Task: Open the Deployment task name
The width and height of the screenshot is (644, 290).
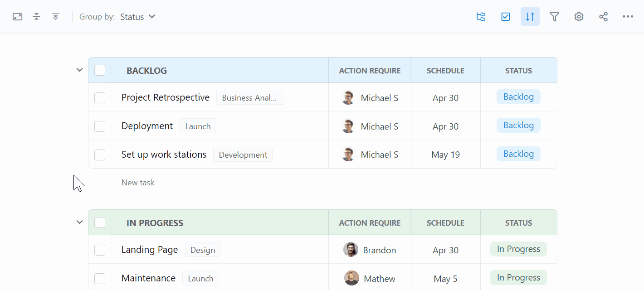Action: (x=147, y=126)
